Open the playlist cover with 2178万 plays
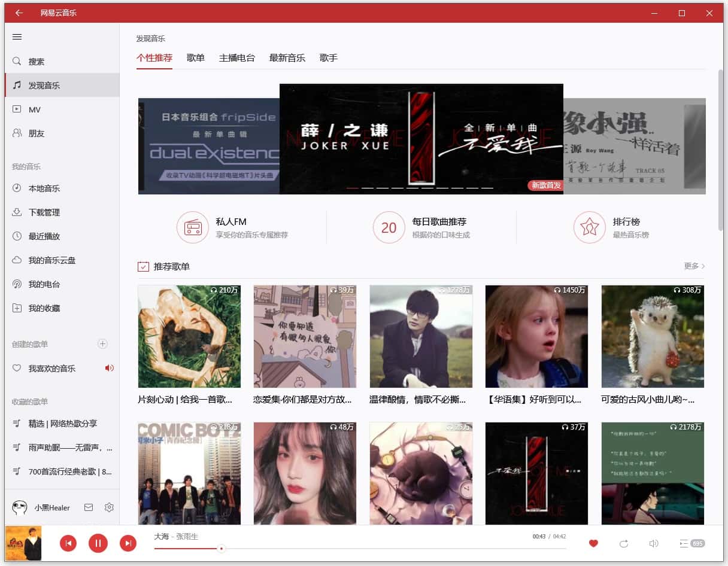 click(x=653, y=473)
